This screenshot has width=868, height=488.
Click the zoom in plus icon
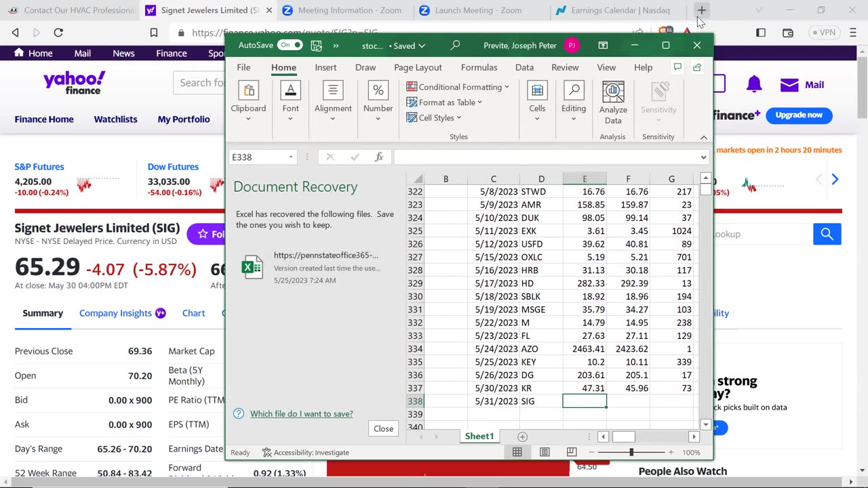pos(671,452)
